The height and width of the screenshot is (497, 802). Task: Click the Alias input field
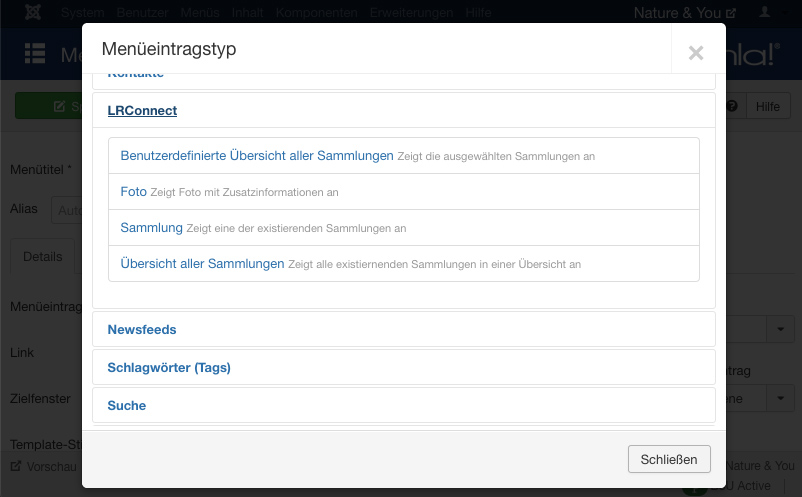click(66, 210)
